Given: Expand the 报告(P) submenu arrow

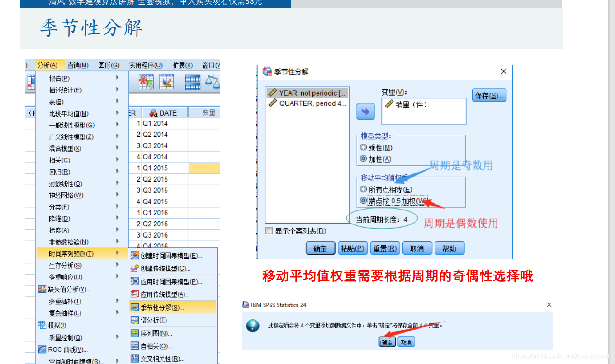Looking at the screenshot, I should [x=118, y=78].
